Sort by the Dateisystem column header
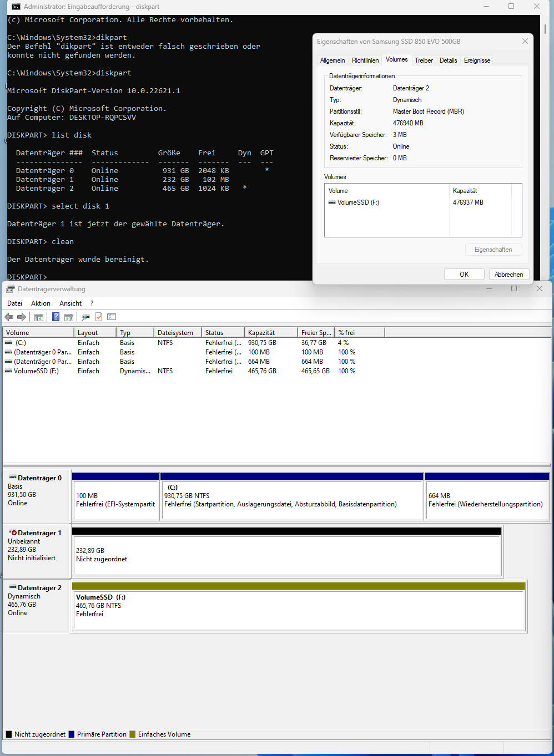 [178, 333]
